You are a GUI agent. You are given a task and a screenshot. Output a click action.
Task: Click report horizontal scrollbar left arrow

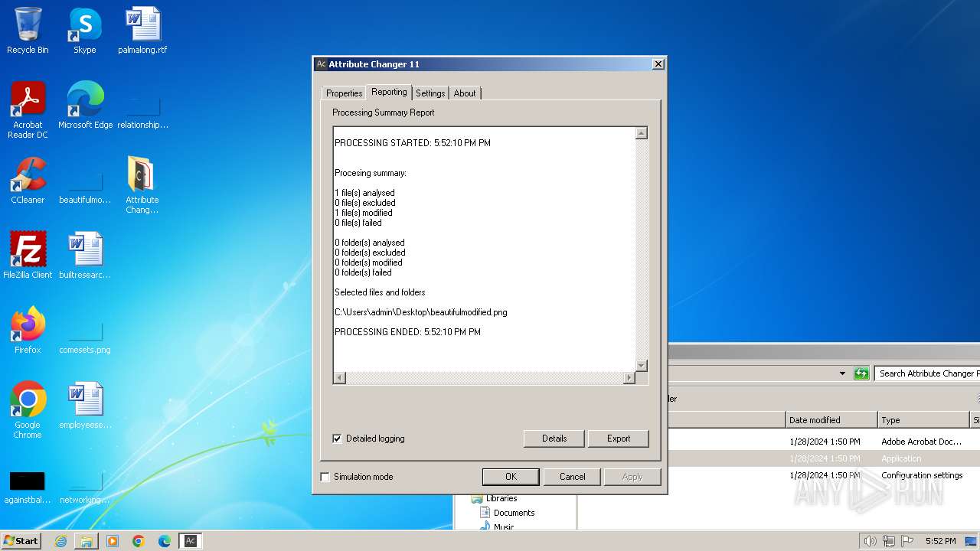point(340,378)
